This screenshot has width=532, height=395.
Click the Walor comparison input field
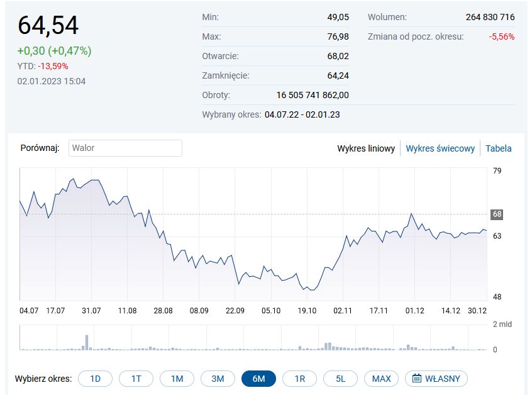pyautogui.click(x=125, y=148)
